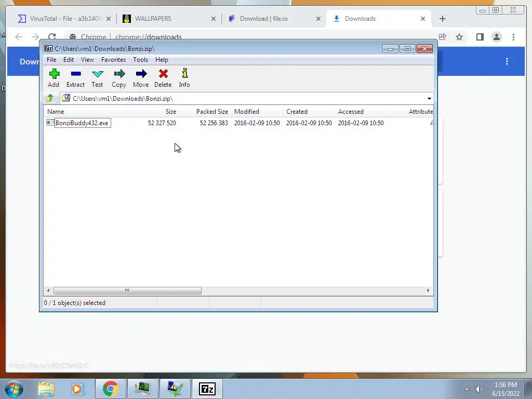Open Downloads page more actions menu
The height and width of the screenshot is (399, 532).
(507, 61)
